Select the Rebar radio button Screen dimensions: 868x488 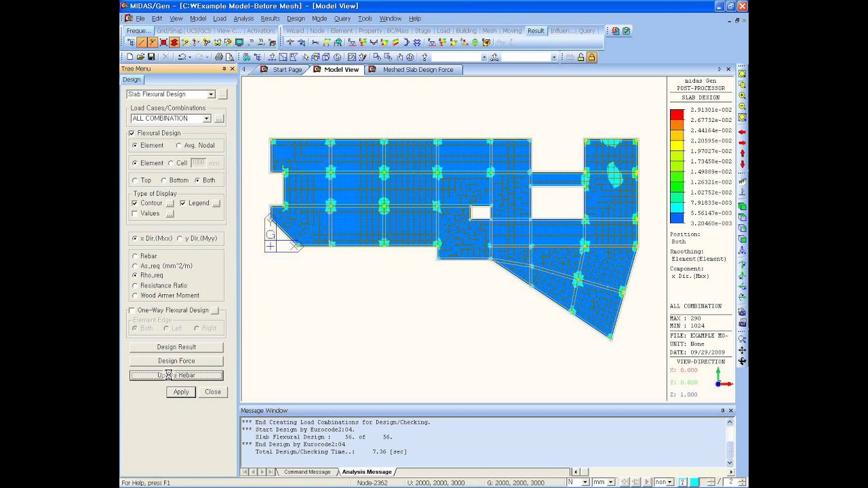pyautogui.click(x=135, y=256)
